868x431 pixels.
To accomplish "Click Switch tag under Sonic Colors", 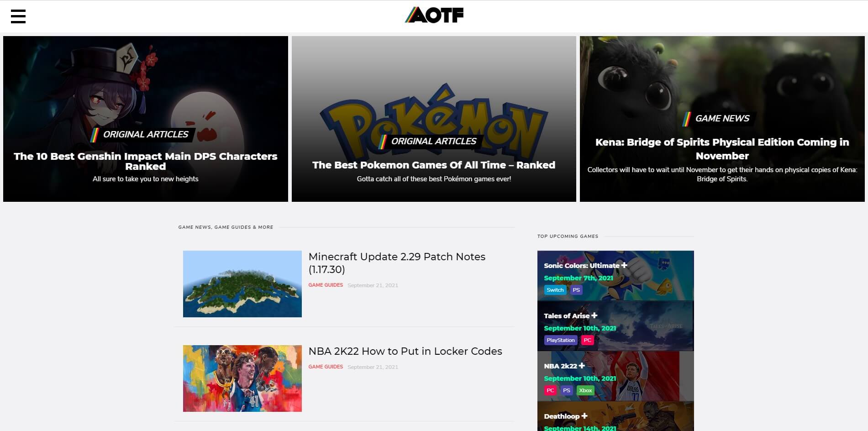I will point(555,290).
